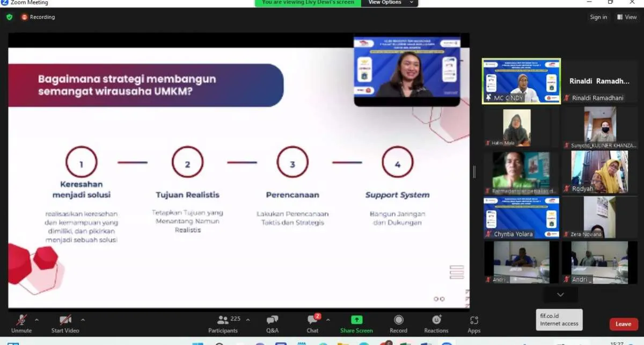
Task: Click the red Leave button
Action: point(623,324)
